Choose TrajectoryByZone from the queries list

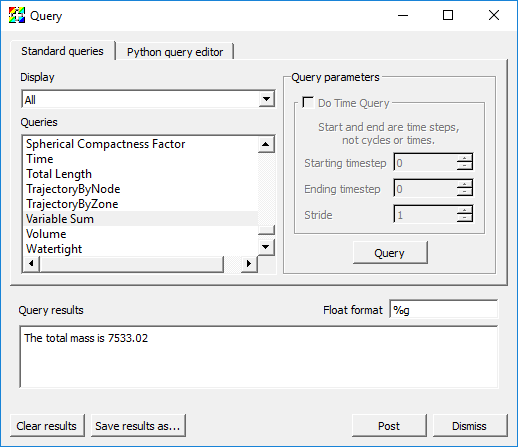(x=141, y=204)
